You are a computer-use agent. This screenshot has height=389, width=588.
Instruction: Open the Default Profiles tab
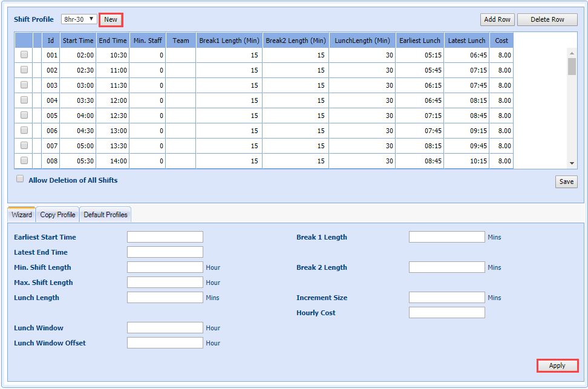pyautogui.click(x=105, y=215)
